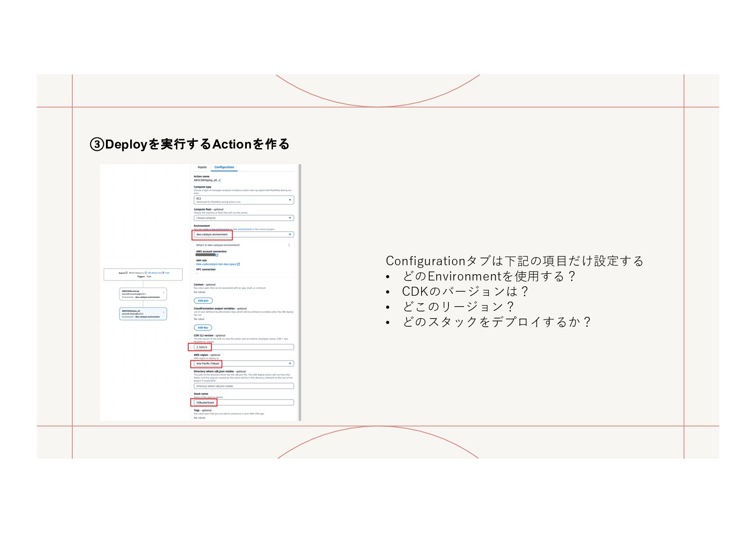Viewport: 756px width, 534px height.
Task: Click the 'create a new environment' link
Action: [x=216, y=229]
